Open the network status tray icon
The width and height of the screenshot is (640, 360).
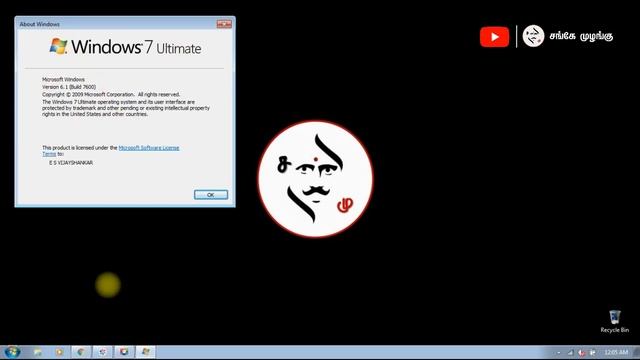point(570,352)
